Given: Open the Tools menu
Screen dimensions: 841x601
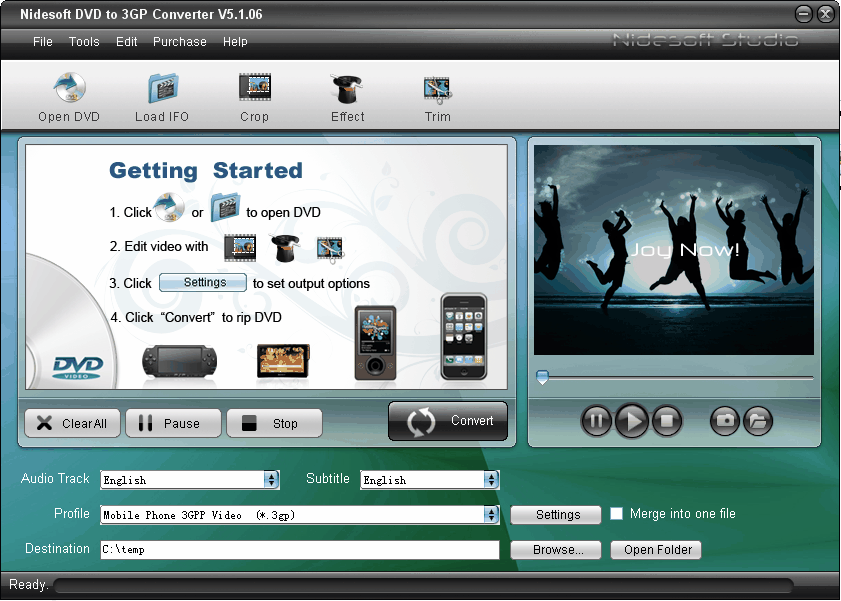Looking at the screenshot, I should pos(84,42).
